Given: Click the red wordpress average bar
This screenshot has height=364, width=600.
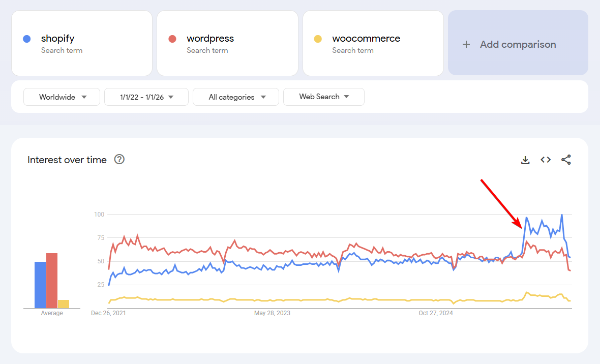Looking at the screenshot, I should pyautogui.click(x=52, y=281).
